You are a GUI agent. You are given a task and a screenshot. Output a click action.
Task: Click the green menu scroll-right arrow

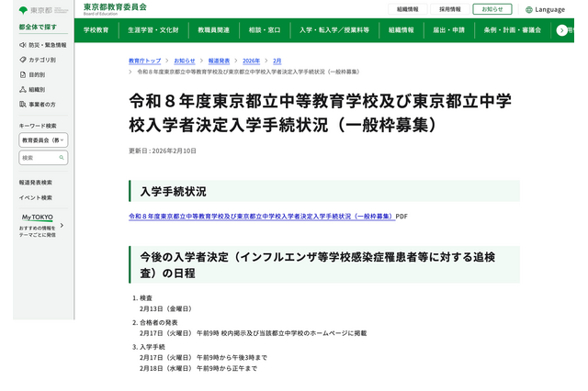point(561,30)
